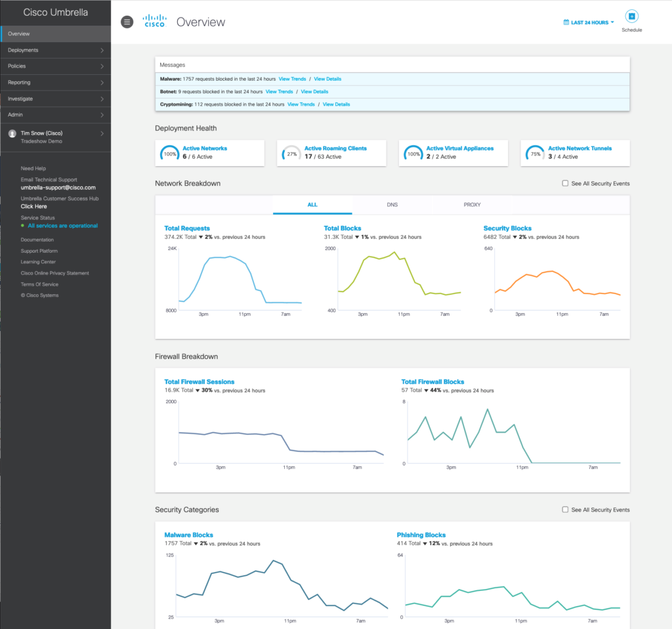Open Total Firewall Blocks report
The width and height of the screenshot is (672, 629).
tap(432, 381)
